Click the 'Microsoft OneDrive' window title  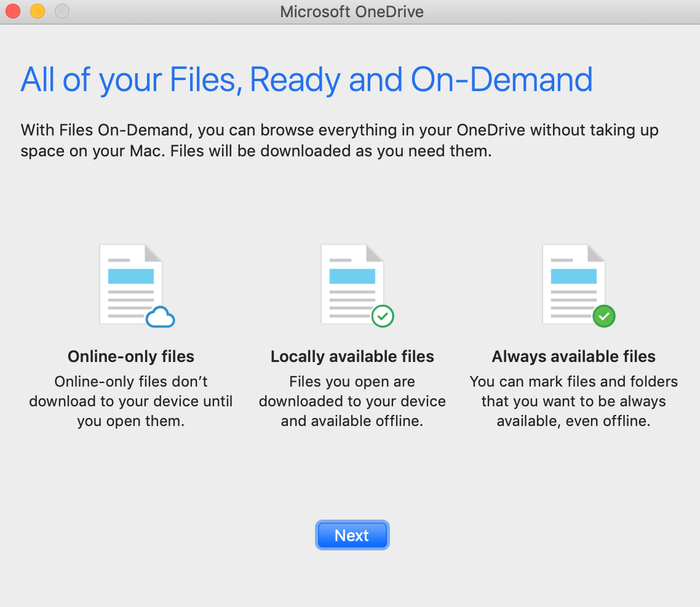pos(352,12)
